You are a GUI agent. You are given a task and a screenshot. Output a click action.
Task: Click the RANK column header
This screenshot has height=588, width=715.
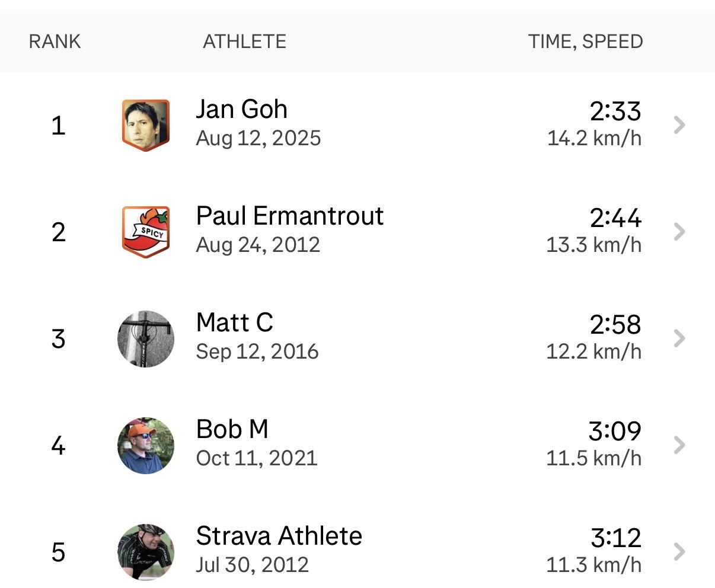[55, 41]
